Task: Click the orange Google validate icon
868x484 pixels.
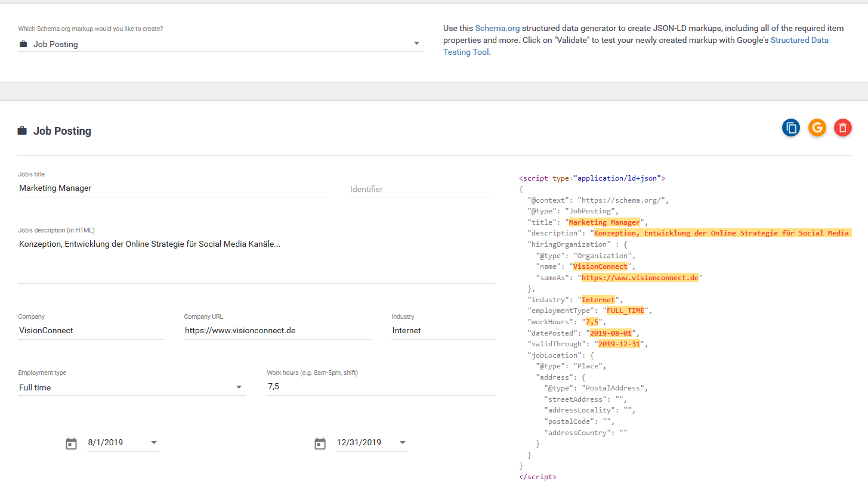Action: (x=817, y=128)
